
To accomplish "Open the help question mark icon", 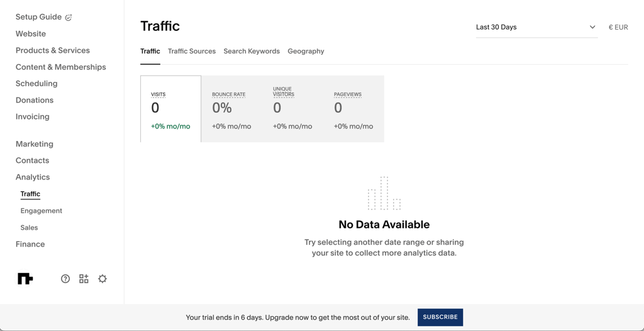I will point(65,279).
